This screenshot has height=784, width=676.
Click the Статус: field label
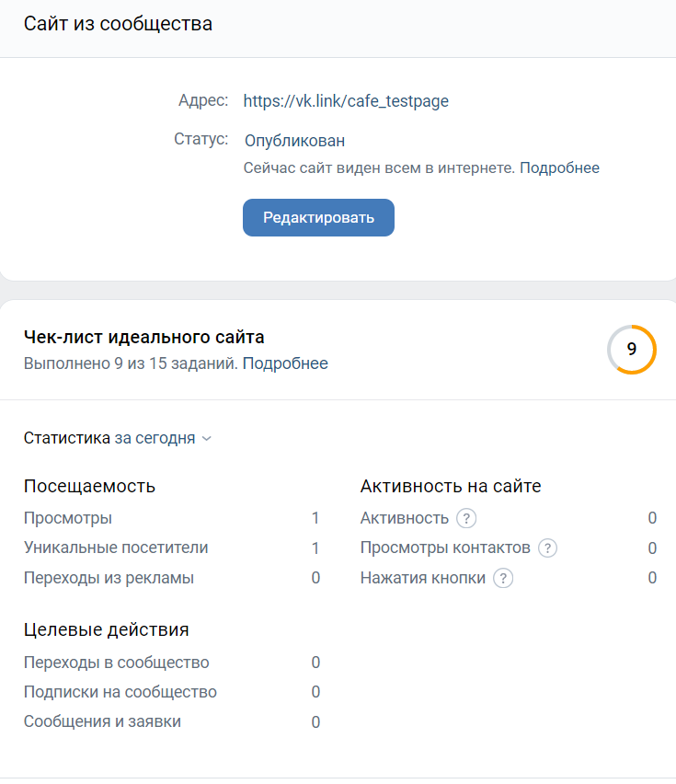[x=201, y=139]
